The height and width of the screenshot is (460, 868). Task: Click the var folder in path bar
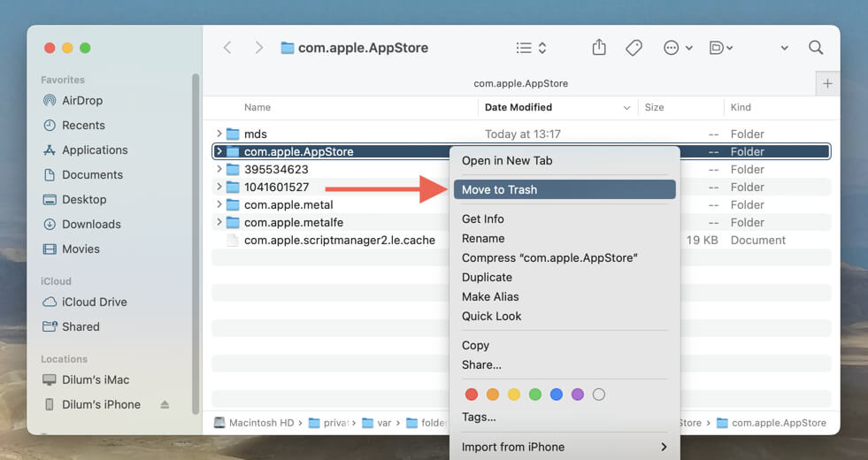(x=377, y=423)
